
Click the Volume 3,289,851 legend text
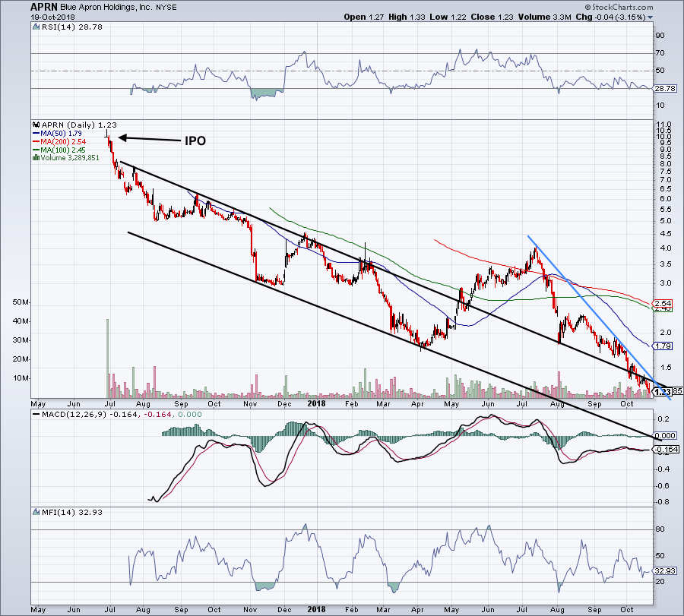point(70,158)
